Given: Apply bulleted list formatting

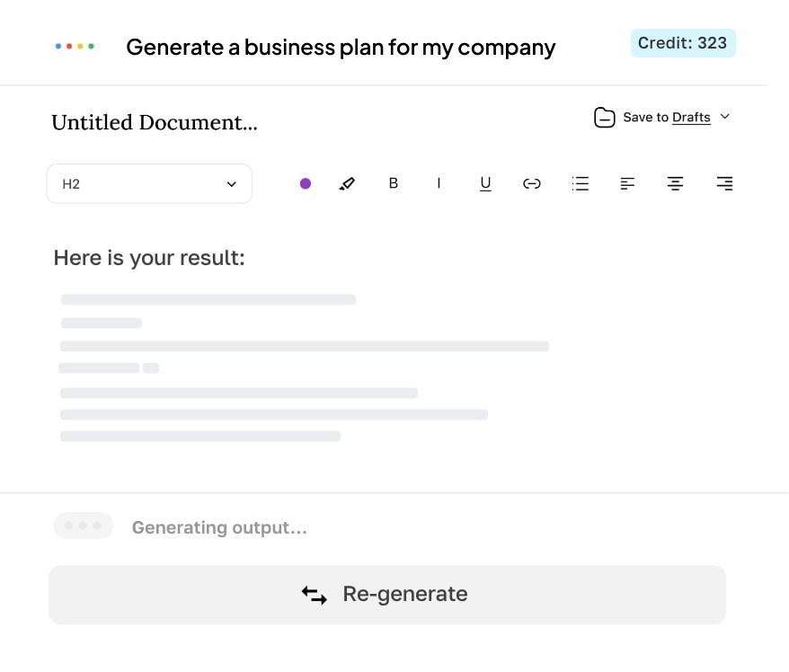Looking at the screenshot, I should point(581,183).
